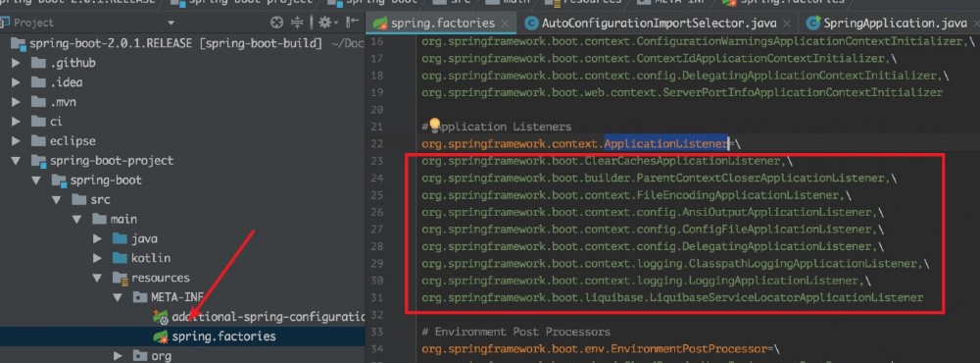Click the spring-boot module folder icon
The image size is (980, 363).
[59, 181]
